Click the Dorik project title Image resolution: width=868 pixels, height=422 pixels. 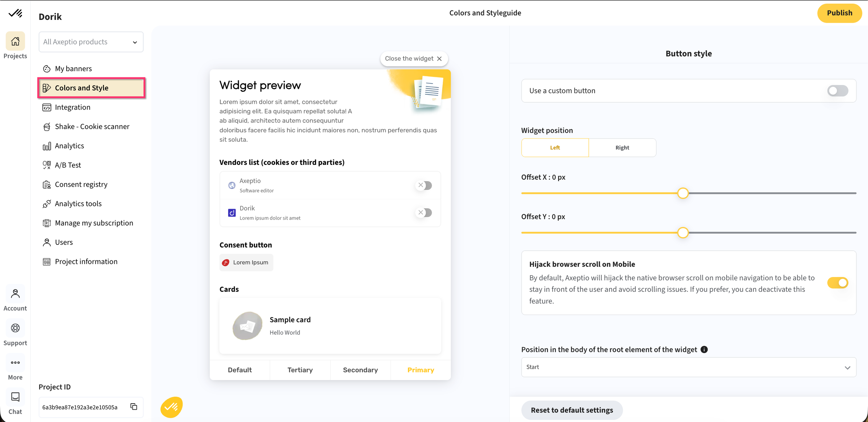[50, 17]
